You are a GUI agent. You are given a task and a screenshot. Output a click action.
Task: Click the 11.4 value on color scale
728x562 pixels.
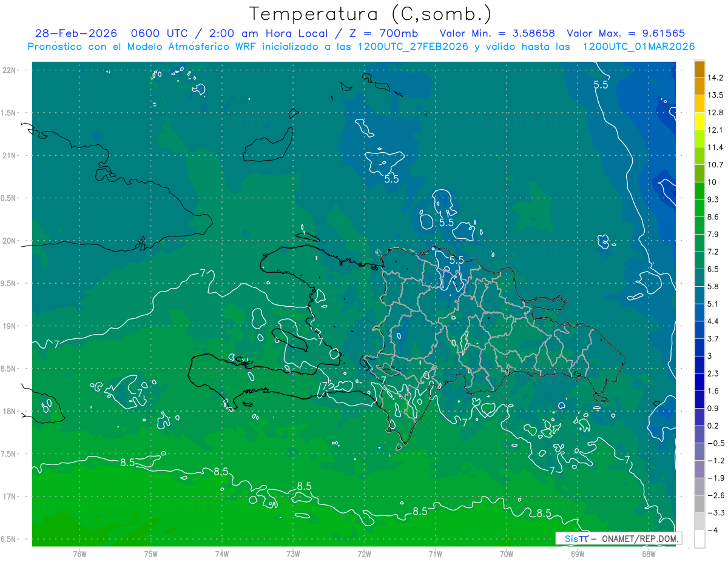tap(716, 147)
